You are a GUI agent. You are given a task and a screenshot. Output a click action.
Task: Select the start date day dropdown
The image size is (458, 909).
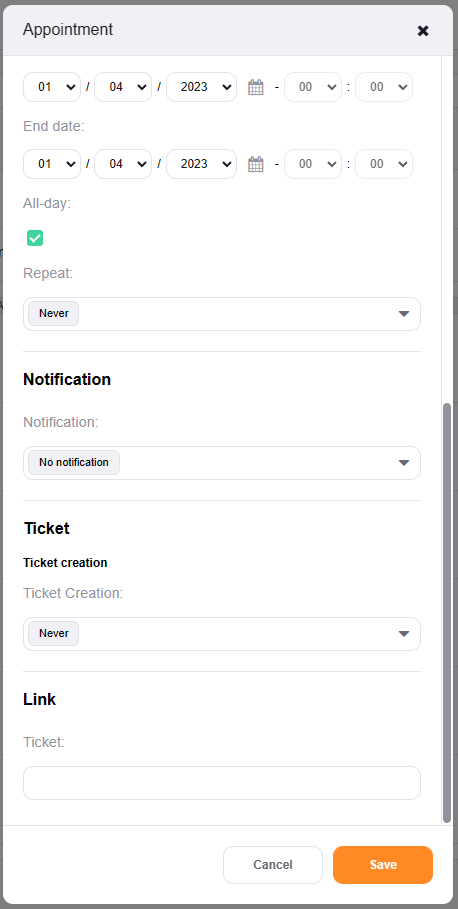pos(52,87)
